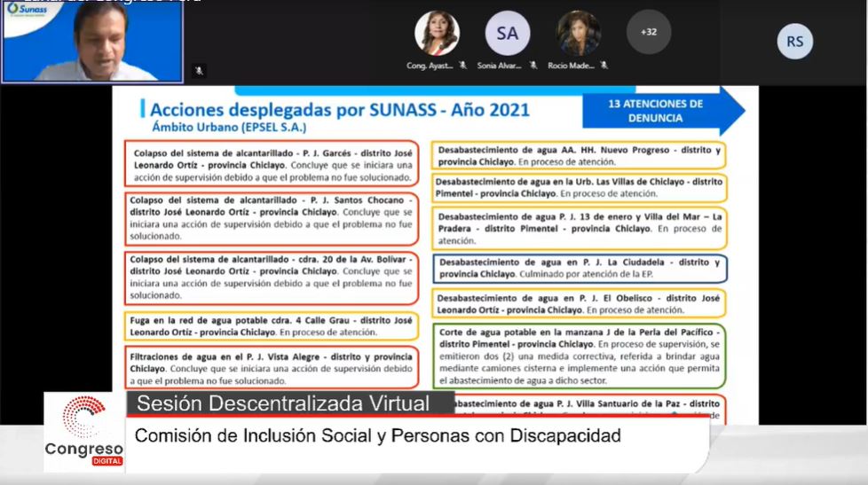Click the 'P. J. La Ciudadela' box
The image size is (868, 485).
pyautogui.click(x=580, y=269)
